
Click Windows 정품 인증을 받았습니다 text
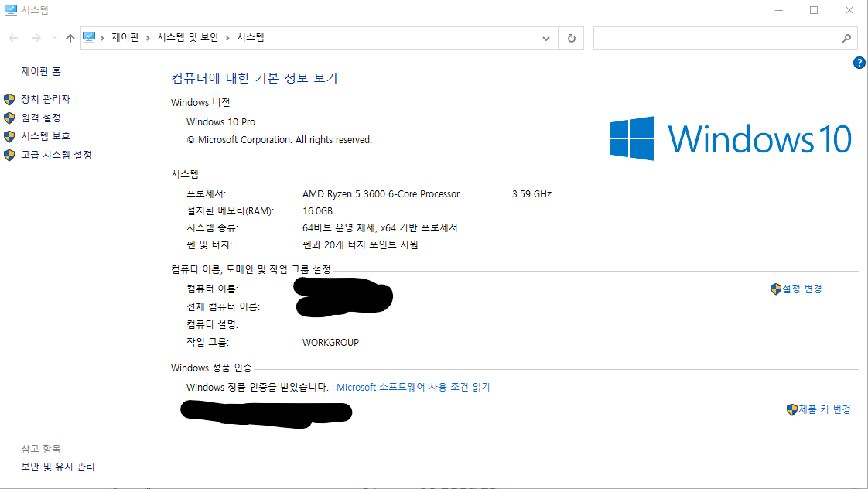point(258,387)
